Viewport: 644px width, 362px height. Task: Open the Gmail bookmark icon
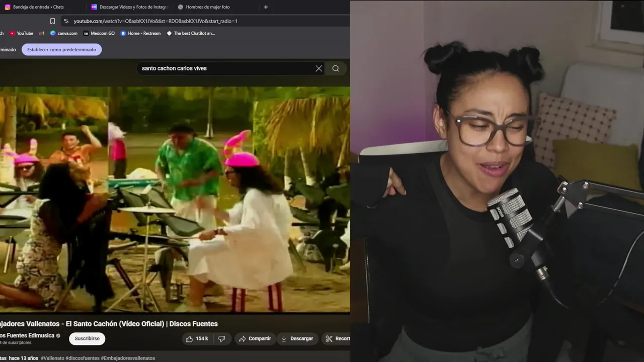point(42,33)
